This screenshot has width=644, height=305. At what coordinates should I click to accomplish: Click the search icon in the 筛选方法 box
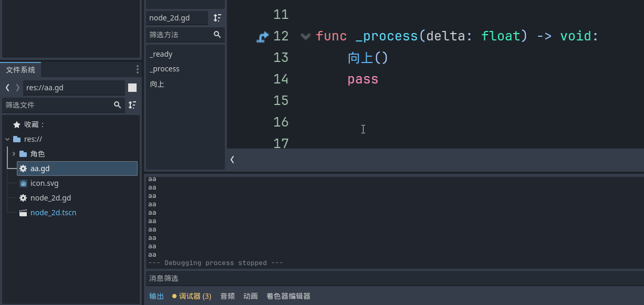(x=217, y=35)
